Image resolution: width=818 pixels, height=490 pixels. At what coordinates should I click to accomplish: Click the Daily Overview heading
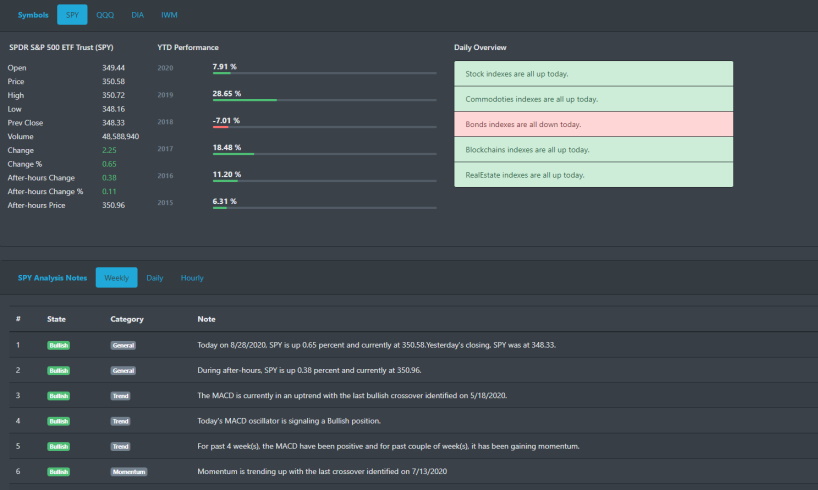point(480,47)
